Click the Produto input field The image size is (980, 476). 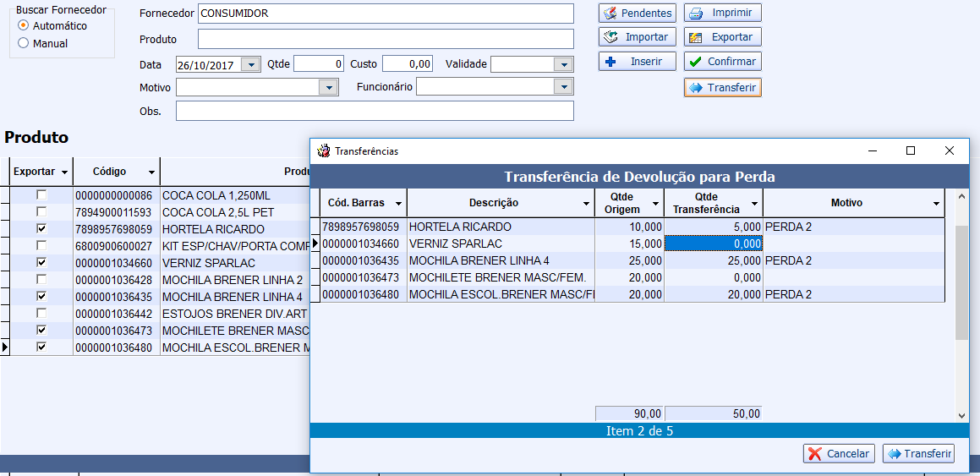tap(386, 40)
